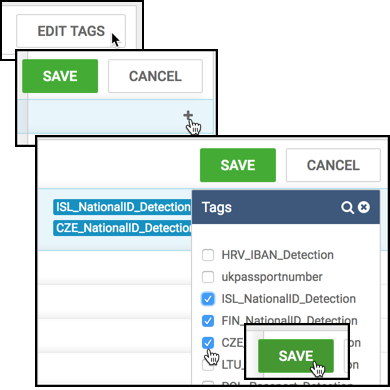Image resolution: width=390 pixels, height=390 pixels.
Task: Click the plus icon to add tags
Action: click(x=188, y=115)
